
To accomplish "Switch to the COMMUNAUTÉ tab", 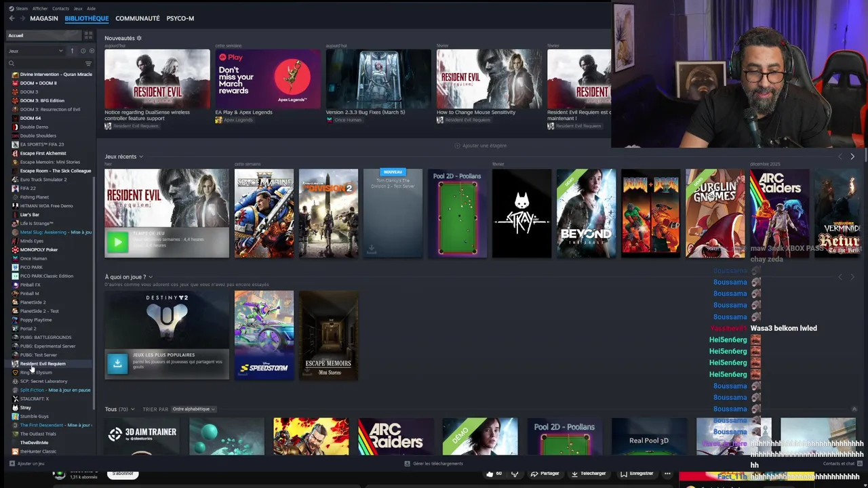I will click(138, 18).
